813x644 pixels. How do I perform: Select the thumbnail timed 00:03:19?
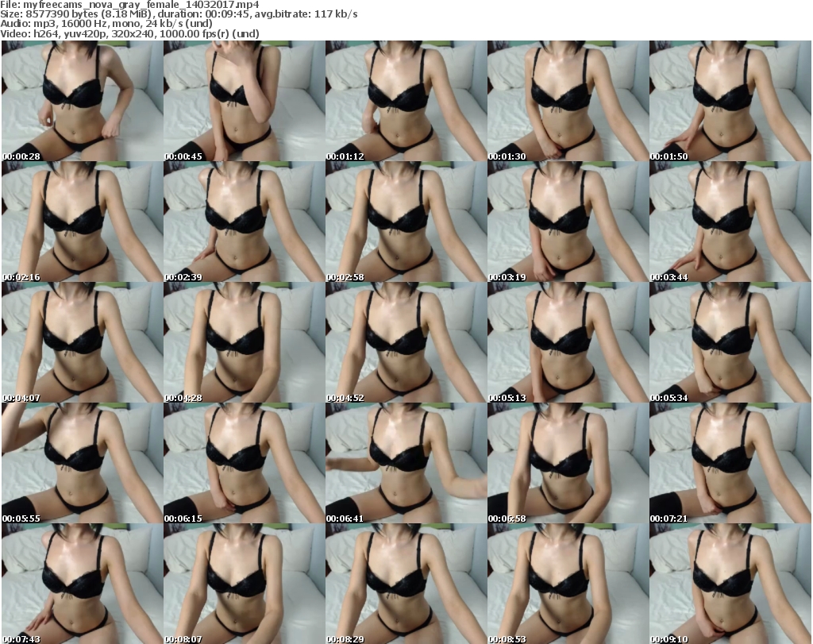(568, 222)
